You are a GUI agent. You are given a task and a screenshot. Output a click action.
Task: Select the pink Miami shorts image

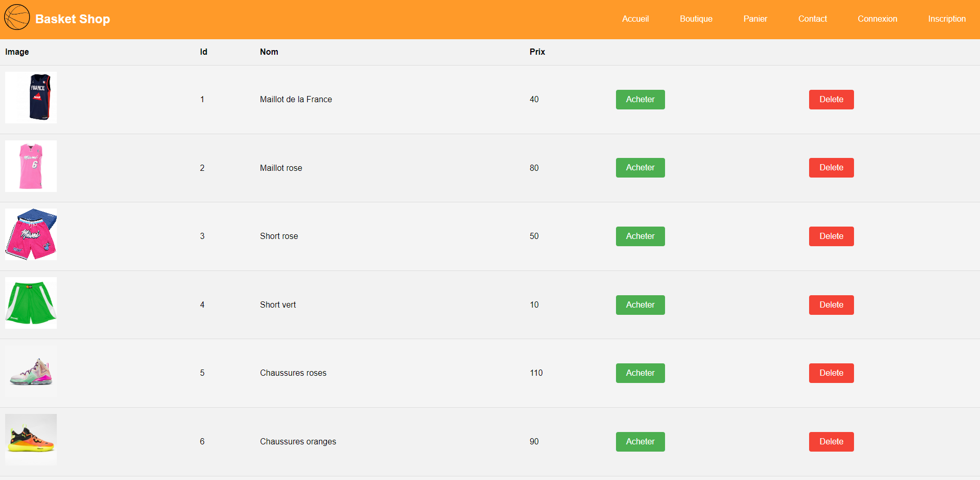click(31, 234)
